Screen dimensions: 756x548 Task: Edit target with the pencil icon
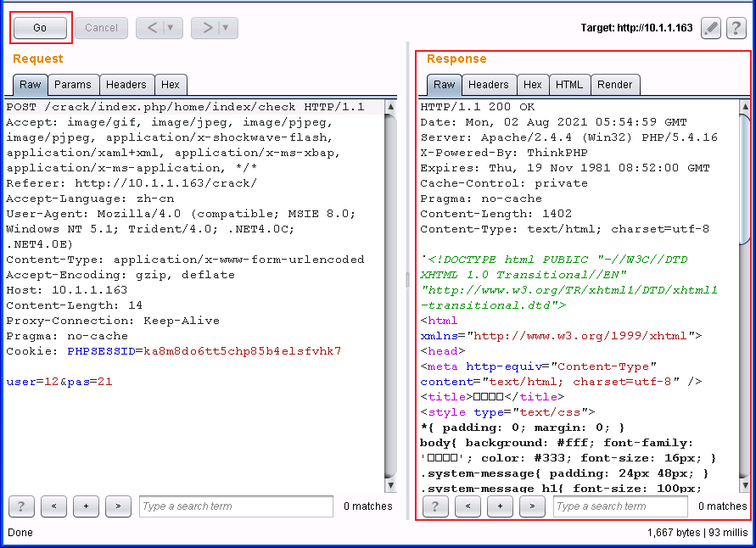(x=711, y=28)
